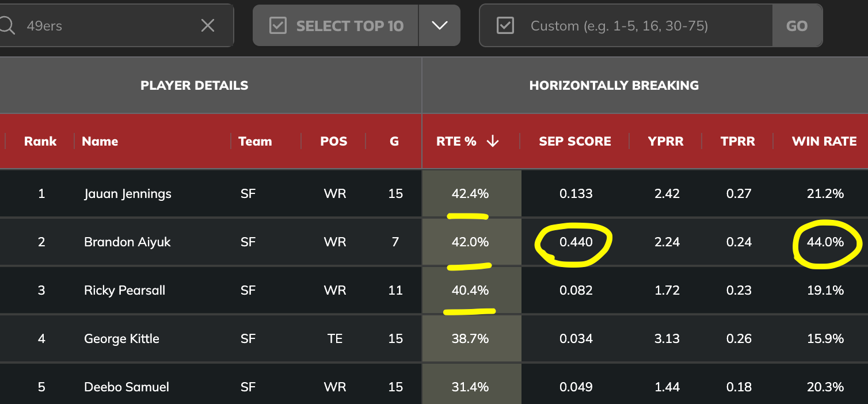Screen dimensions: 868x404
Task: Sort by YPRR column header
Action: click(666, 142)
